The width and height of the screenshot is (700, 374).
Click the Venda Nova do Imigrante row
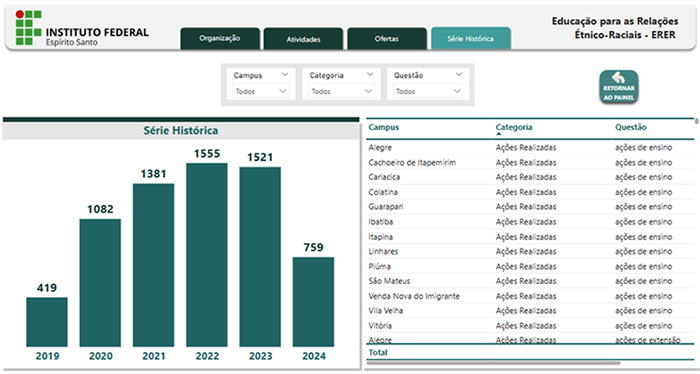coord(530,296)
